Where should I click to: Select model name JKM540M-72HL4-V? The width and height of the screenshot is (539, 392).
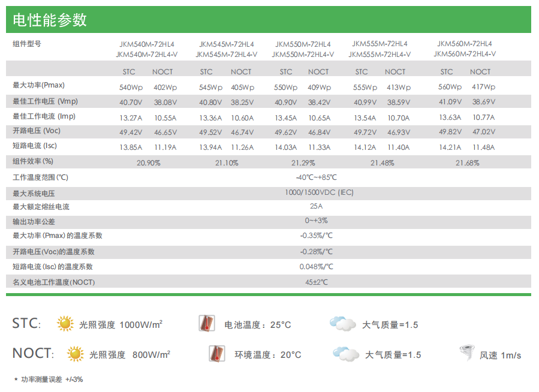pyautogui.click(x=147, y=55)
